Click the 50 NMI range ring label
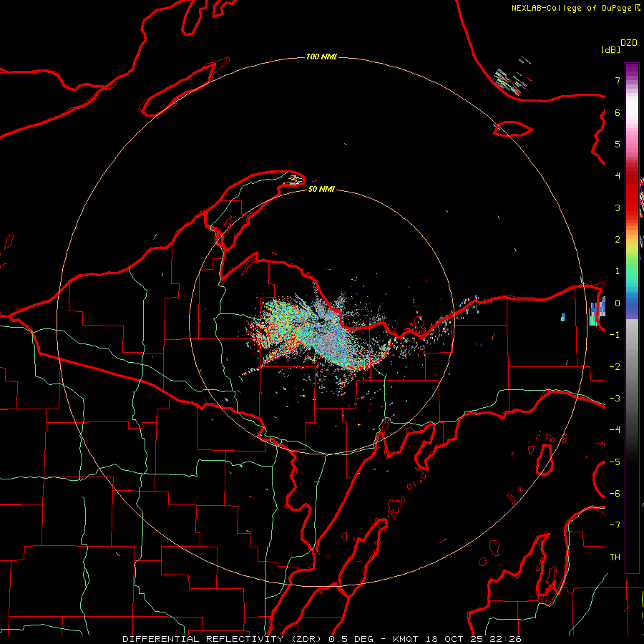The height and width of the screenshot is (644, 644). [321, 189]
